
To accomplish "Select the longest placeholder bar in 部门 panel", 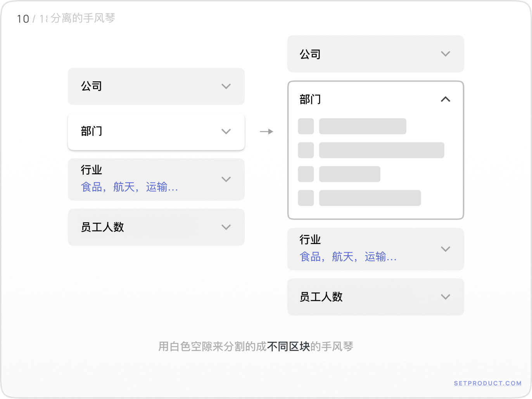I will point(382,150).
